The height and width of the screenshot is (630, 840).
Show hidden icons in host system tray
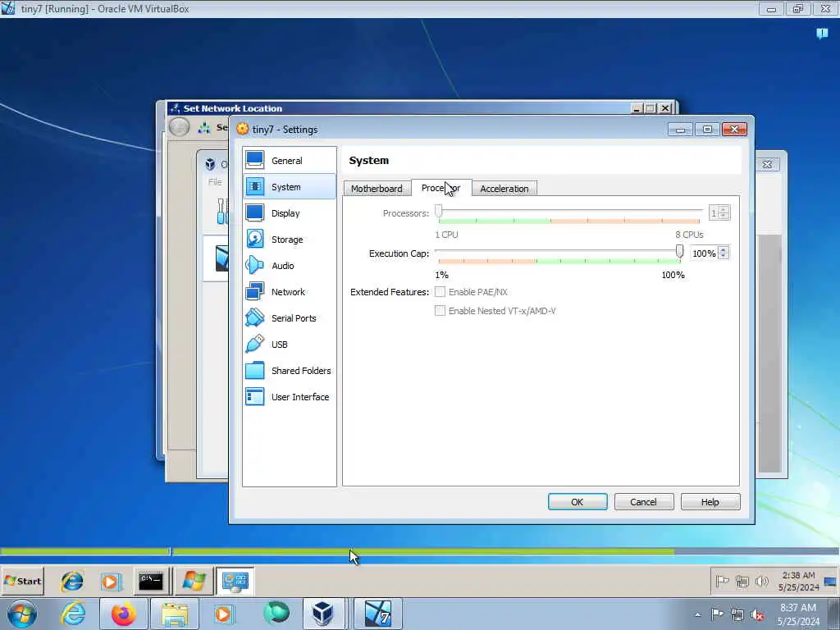[697, 615]
